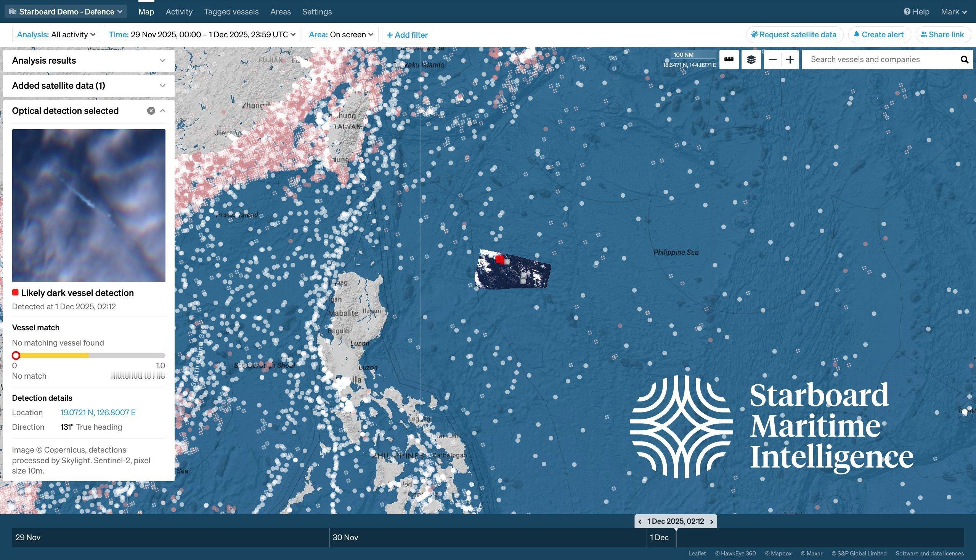Click the ruler measure tool icon
The width and height of the screenshot is (976, 560).
(x=729, y=59)
